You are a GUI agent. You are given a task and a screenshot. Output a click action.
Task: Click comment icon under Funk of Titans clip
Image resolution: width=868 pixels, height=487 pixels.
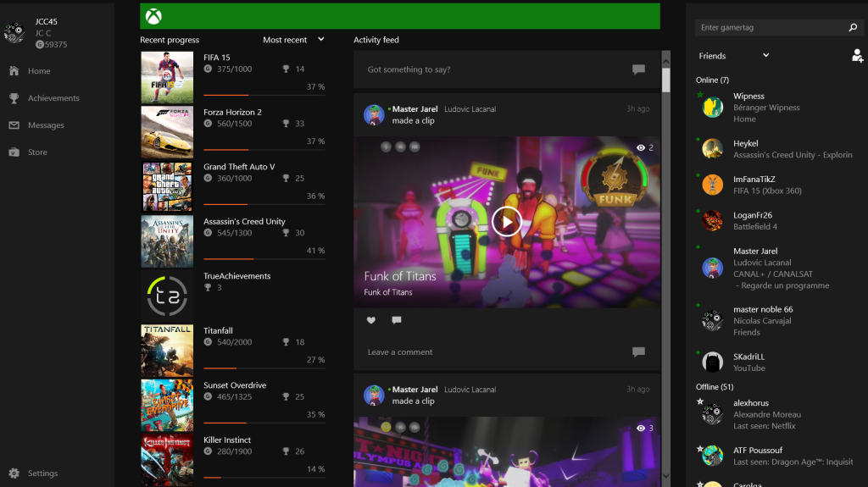click(397, 320)
